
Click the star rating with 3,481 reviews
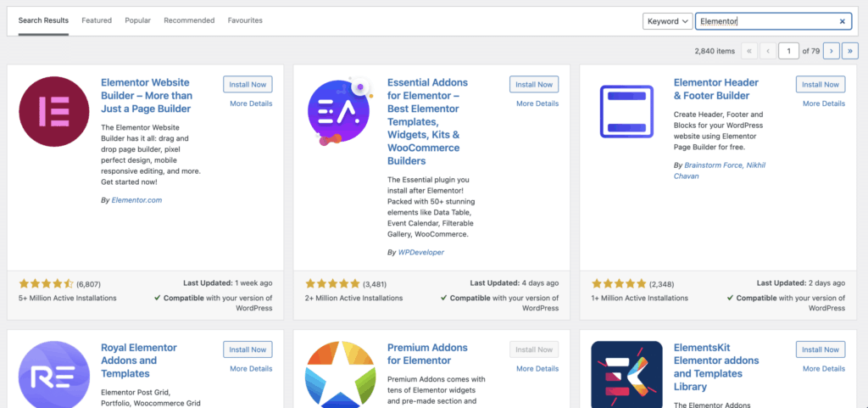[x=332, y=284]
